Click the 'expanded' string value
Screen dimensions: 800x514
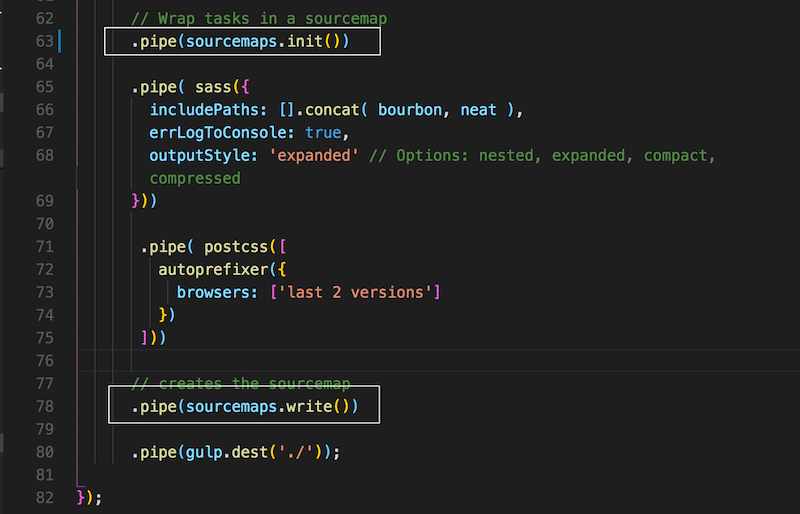coord(314,156)
